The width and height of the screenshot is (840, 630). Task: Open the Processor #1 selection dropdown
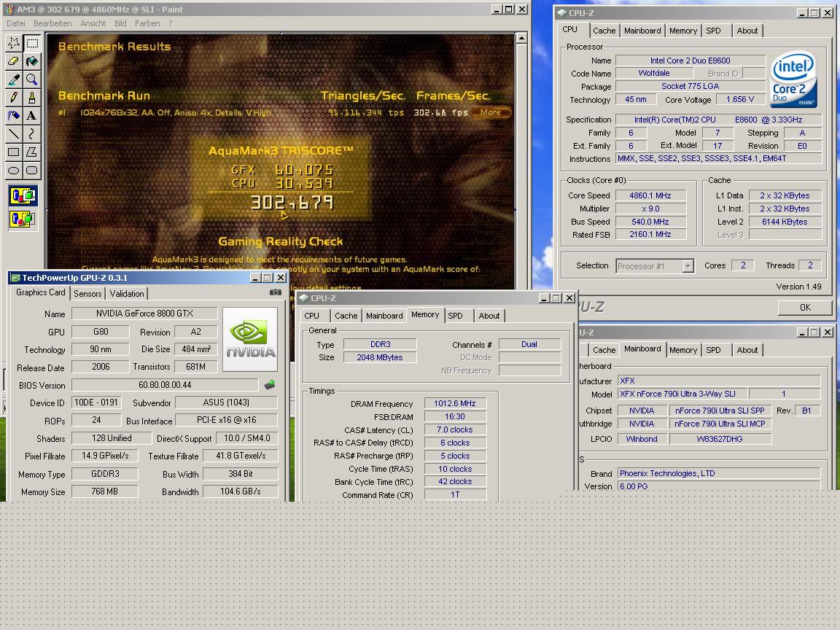[688, 265]
